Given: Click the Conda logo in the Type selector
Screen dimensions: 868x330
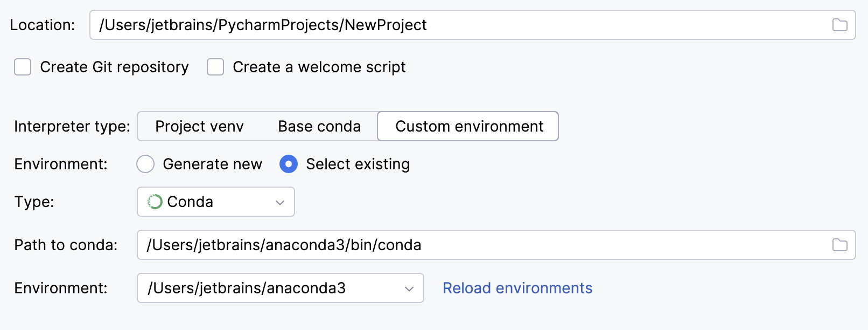Looking at the screenshot, I should 154,202.
